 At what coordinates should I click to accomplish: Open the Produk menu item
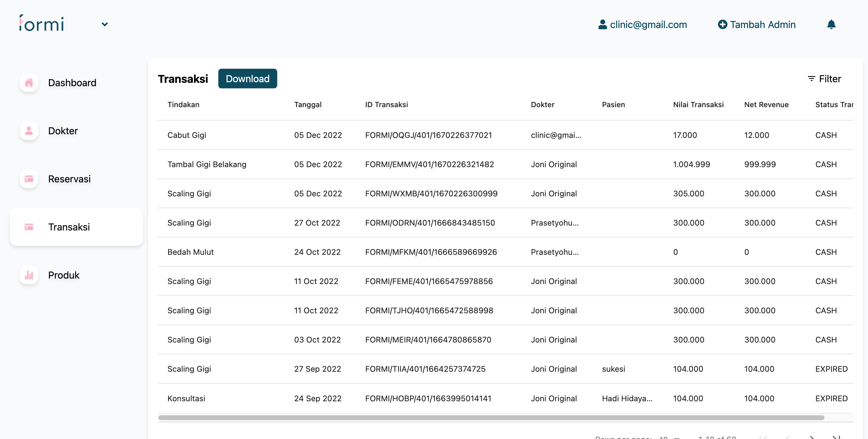[x=64, y=275]
